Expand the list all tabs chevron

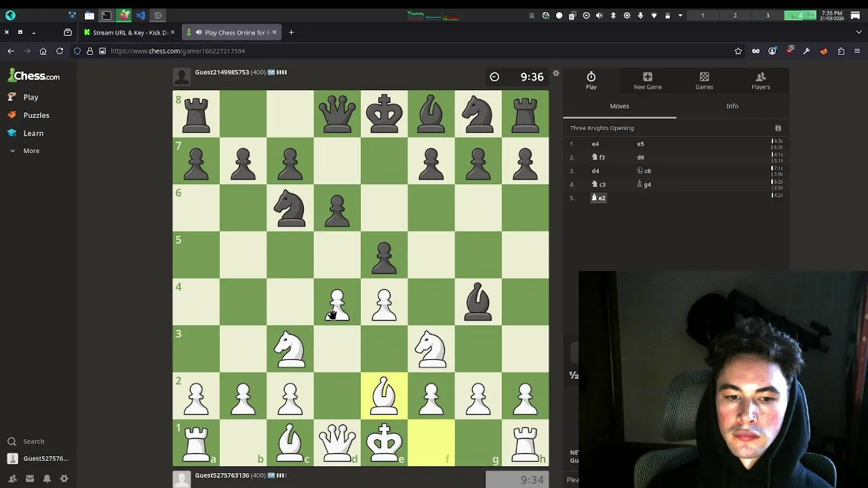coord(857,33)
